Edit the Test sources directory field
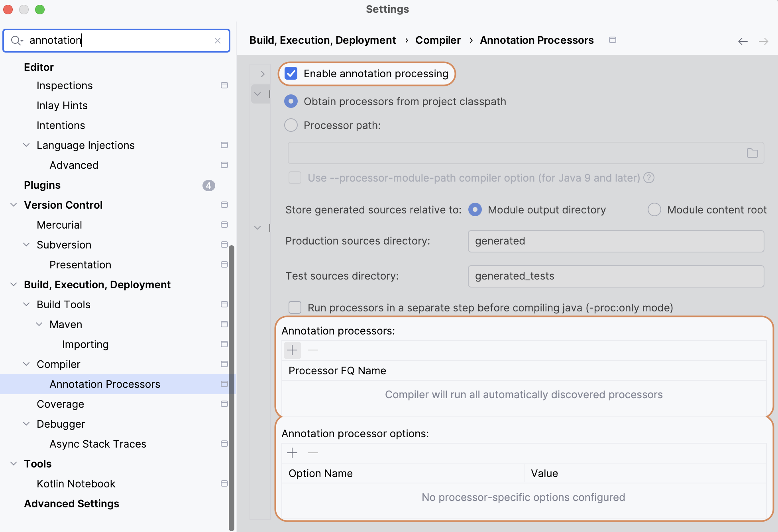 (615, 276)
